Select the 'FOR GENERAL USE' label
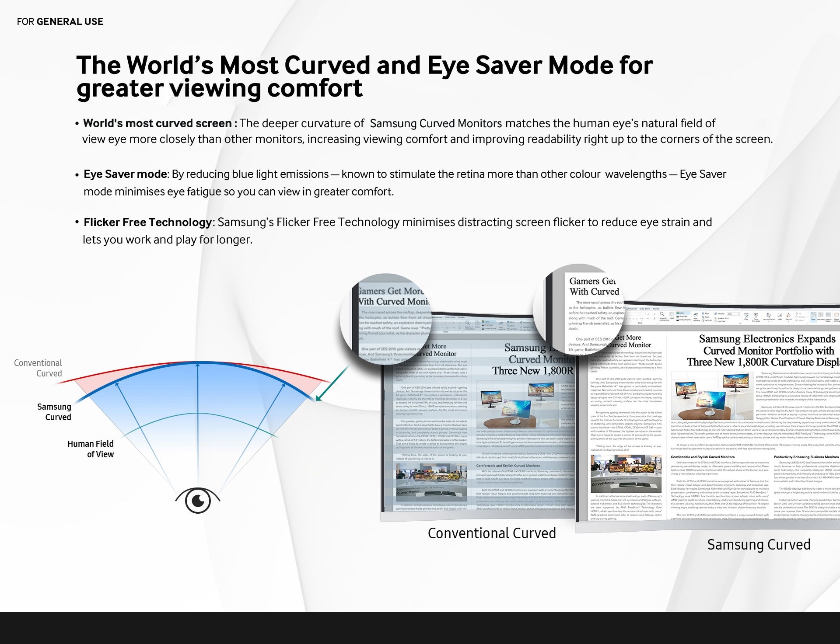Viewport: 840px width, 644px height. point(60,21)
